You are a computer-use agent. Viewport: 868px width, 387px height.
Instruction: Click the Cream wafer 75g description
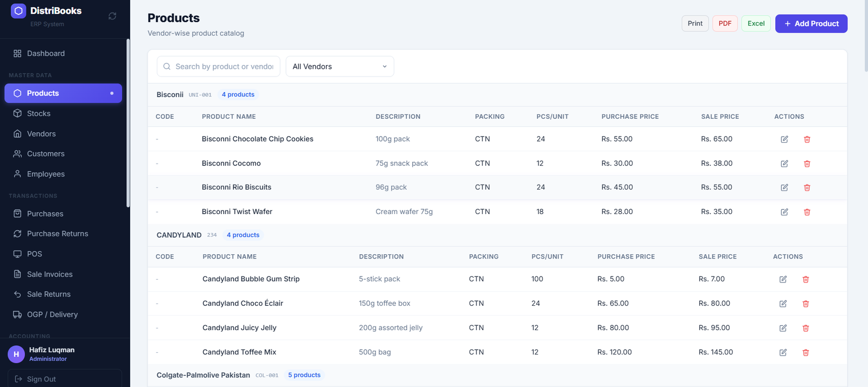pyautogui.click(x=404, y=212)
